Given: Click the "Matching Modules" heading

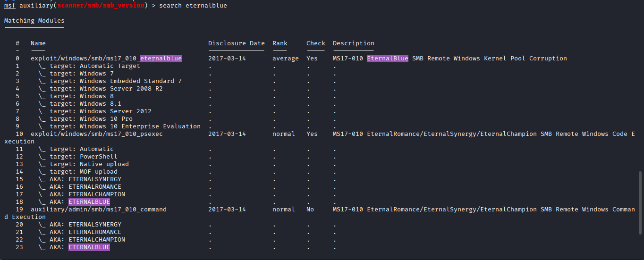Looking at the screenshot, I should [x=34, y=21].
